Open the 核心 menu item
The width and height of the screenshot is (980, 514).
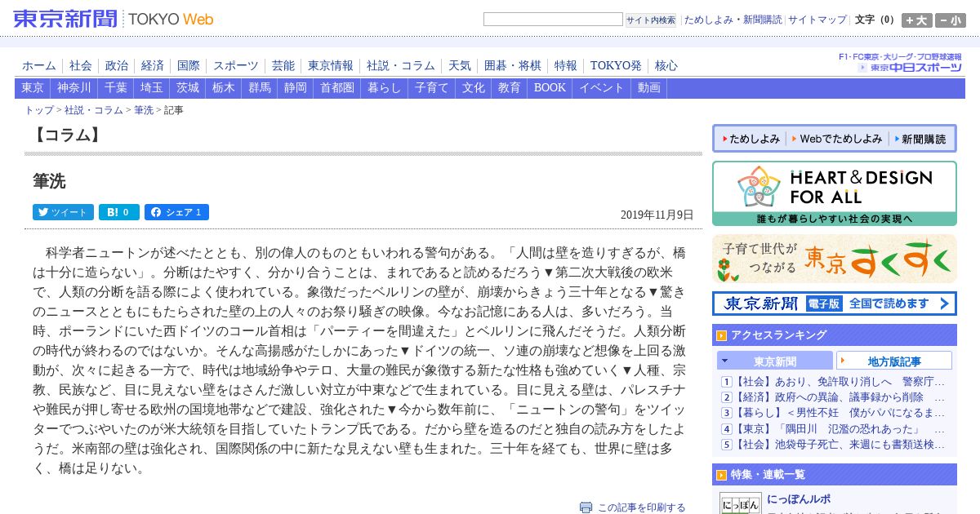[x=666, y=66]
